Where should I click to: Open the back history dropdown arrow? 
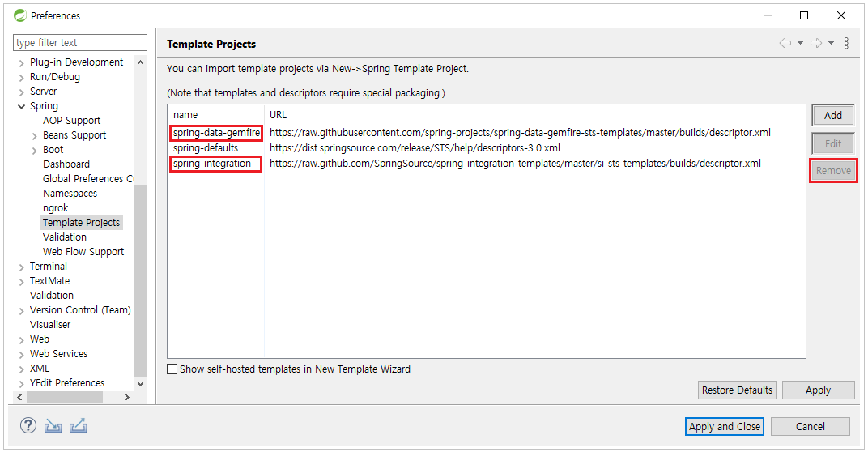801,43
